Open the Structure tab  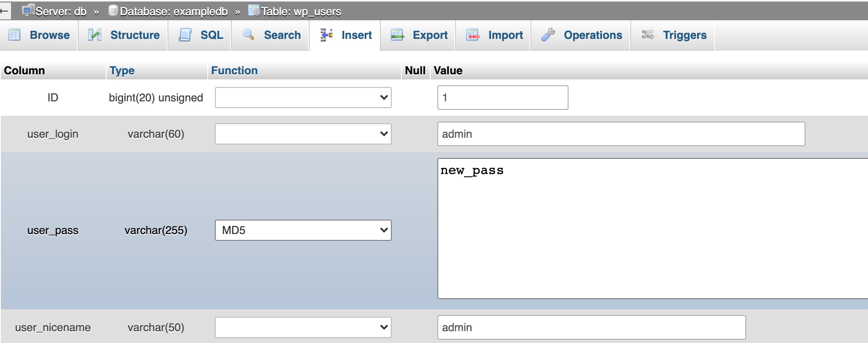tap(123, 35)
